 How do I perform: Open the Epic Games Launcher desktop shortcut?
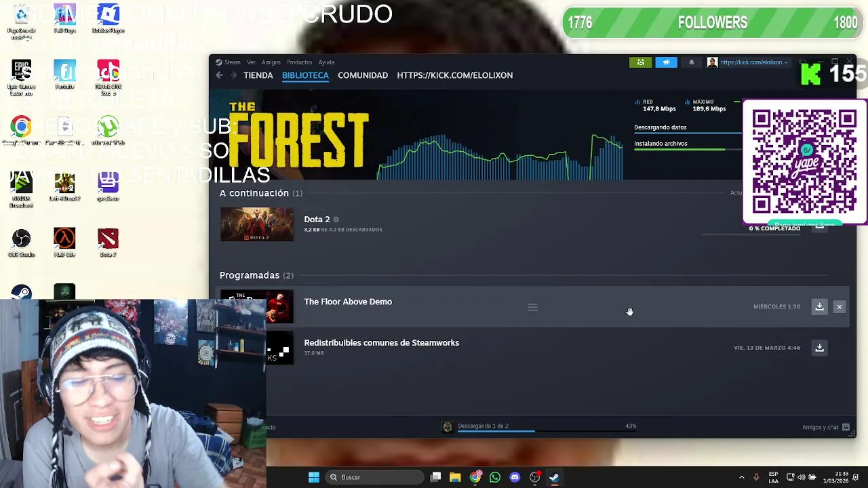coord(21,78)
